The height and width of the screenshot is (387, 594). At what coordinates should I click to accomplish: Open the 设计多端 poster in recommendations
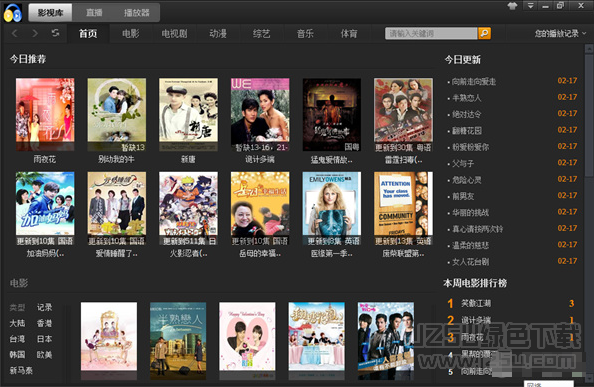pyautogui.click(x=260, y=114)
